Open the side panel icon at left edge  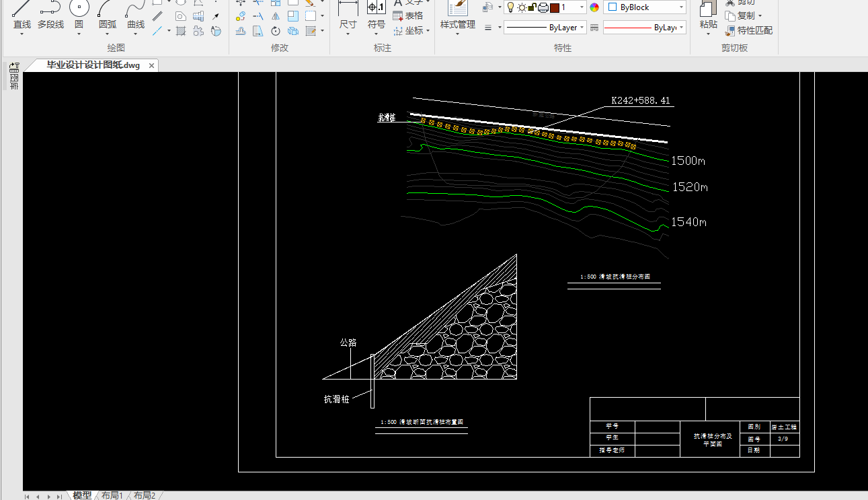click(x=13, y=76)
